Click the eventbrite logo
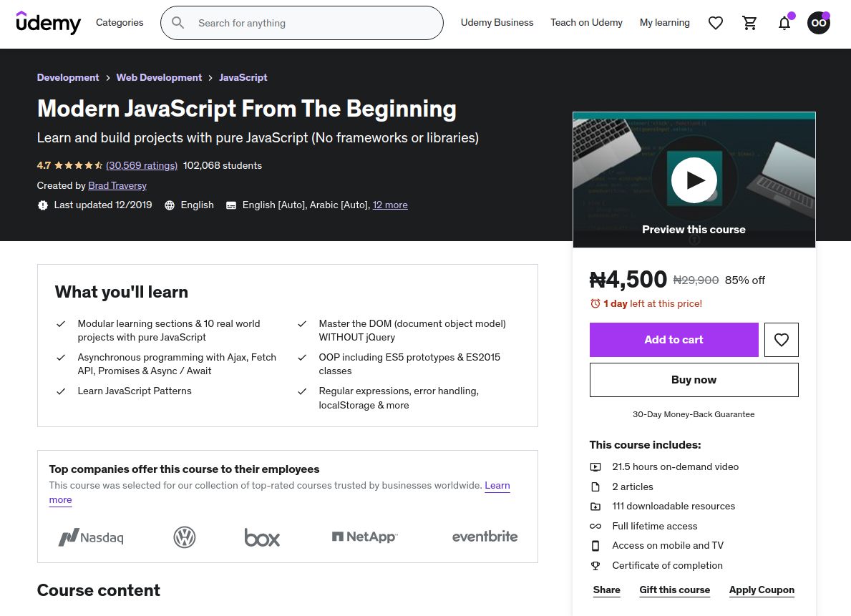This screenshot has height=616, width=851. (x=485, y=536)
